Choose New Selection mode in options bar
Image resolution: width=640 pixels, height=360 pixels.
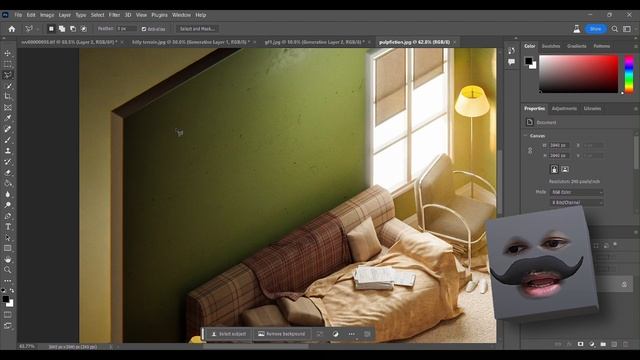click(51, 29)
